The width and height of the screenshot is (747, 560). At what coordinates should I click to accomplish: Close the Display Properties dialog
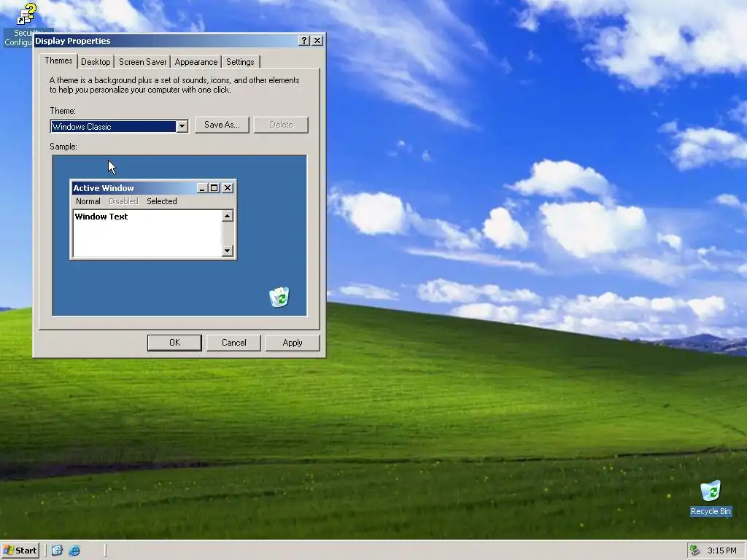[317, 41]
